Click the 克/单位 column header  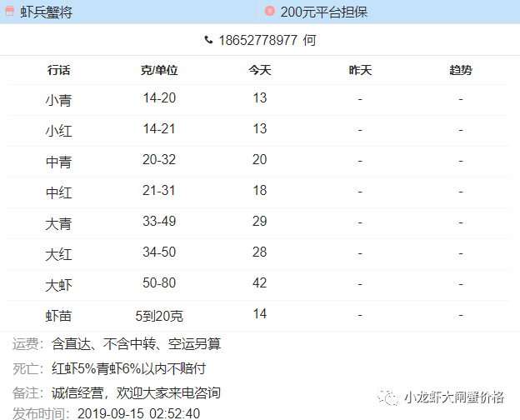[x=159, y=70]
